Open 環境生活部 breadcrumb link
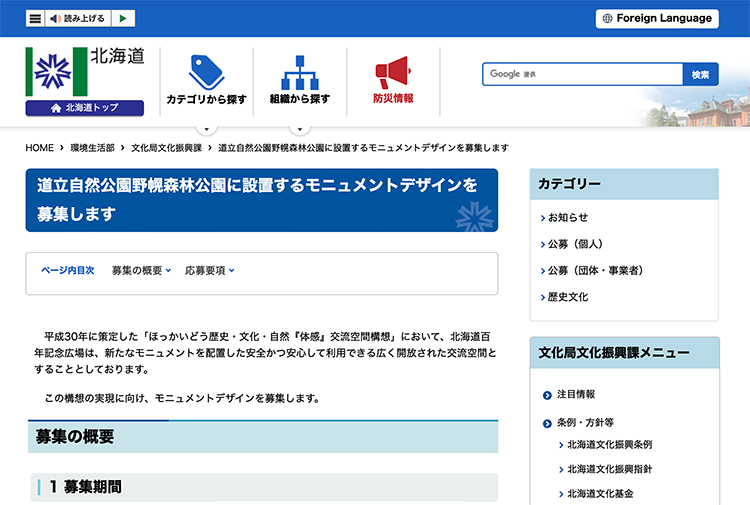Screen dimensions: 750x505 [x=92, y=148]
